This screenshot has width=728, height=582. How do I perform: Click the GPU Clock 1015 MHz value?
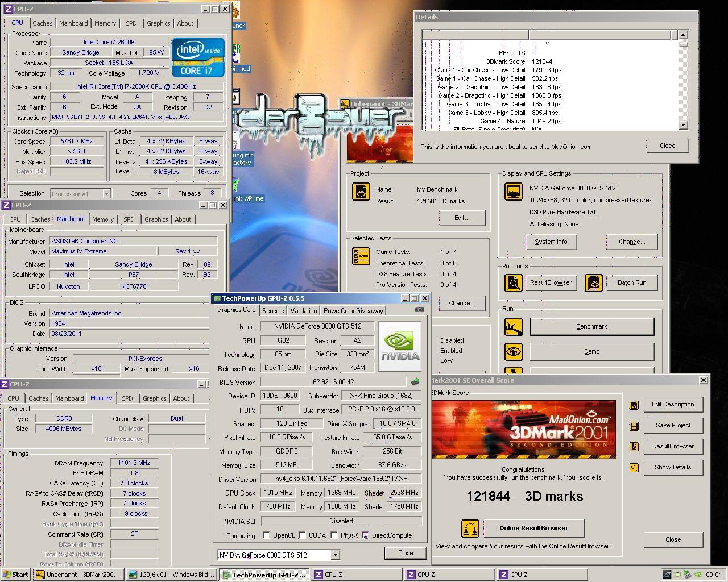click(278, 493)
